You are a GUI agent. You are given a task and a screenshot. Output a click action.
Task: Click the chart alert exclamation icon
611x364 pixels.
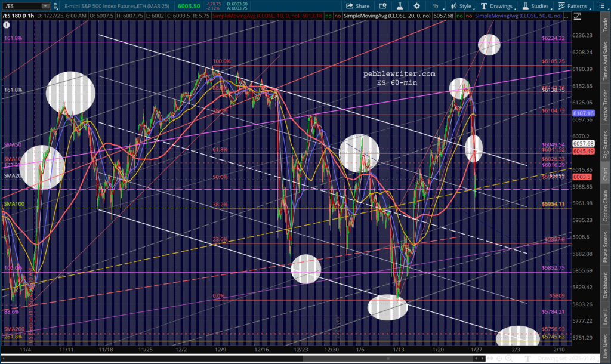click(6, 25)
